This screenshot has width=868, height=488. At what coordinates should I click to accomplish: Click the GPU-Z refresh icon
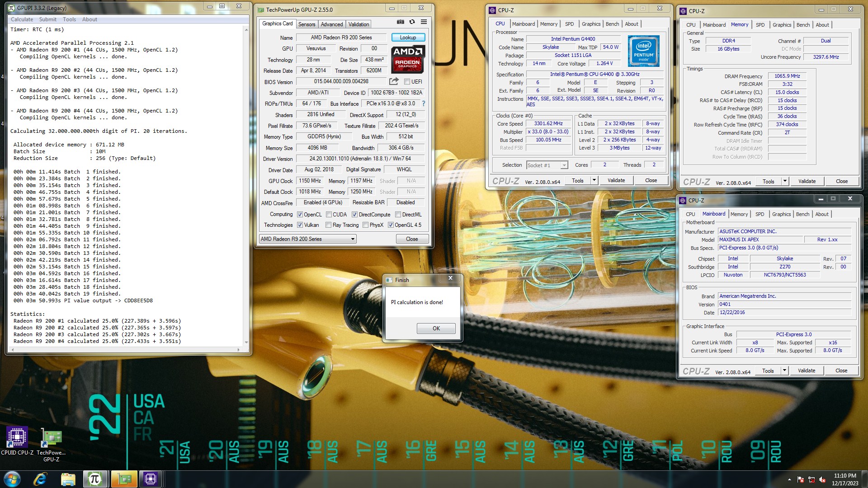pos(412,22)
